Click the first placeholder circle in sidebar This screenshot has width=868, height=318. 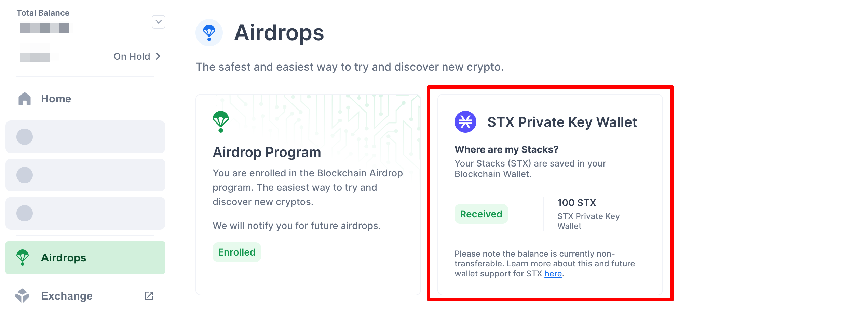tap(25, 137)
